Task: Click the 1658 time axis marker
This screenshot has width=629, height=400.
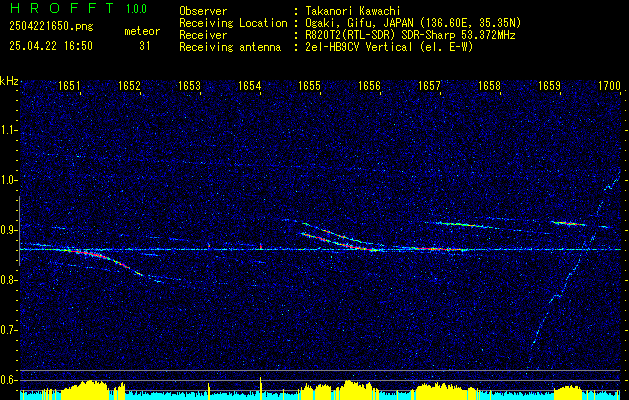Action: point(489,85)
